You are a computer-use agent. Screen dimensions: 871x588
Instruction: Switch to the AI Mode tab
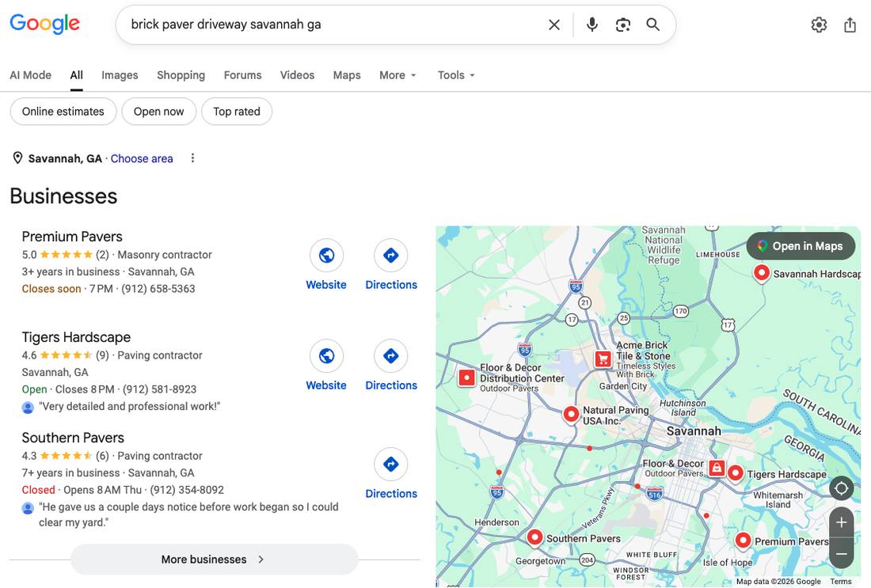(x=31, y=75)
